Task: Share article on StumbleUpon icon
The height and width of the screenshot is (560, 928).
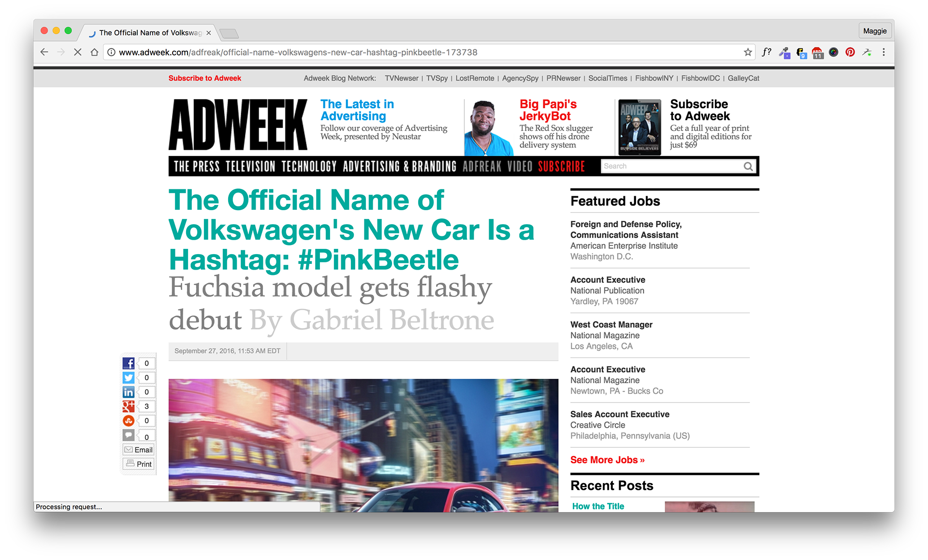Action: click(x=129, y=421)
